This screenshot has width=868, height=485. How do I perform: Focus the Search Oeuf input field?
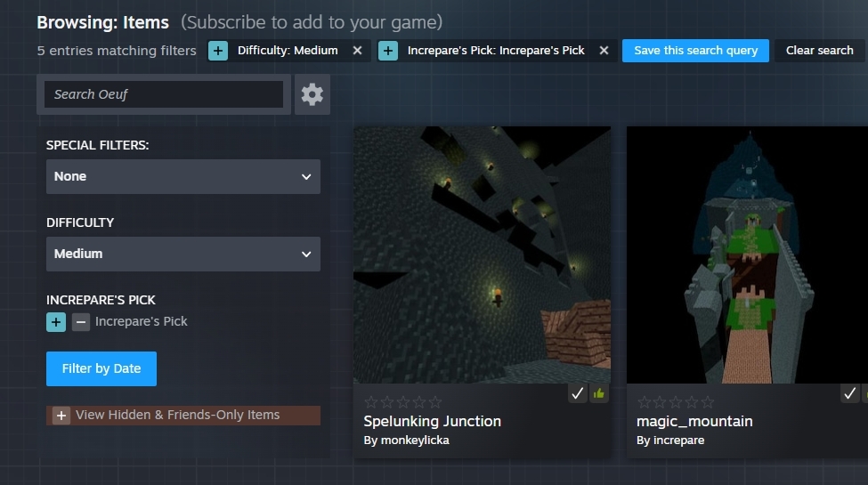[x=164, y=94]
